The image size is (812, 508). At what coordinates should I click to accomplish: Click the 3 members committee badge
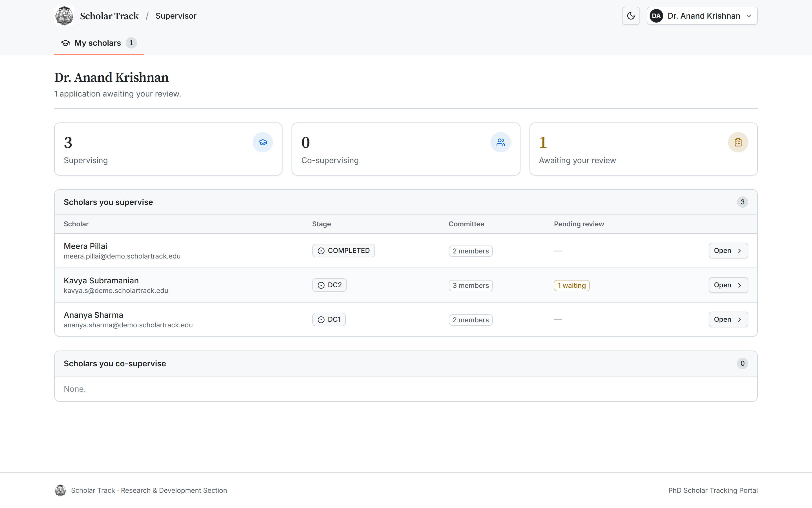tap(470, 286)
